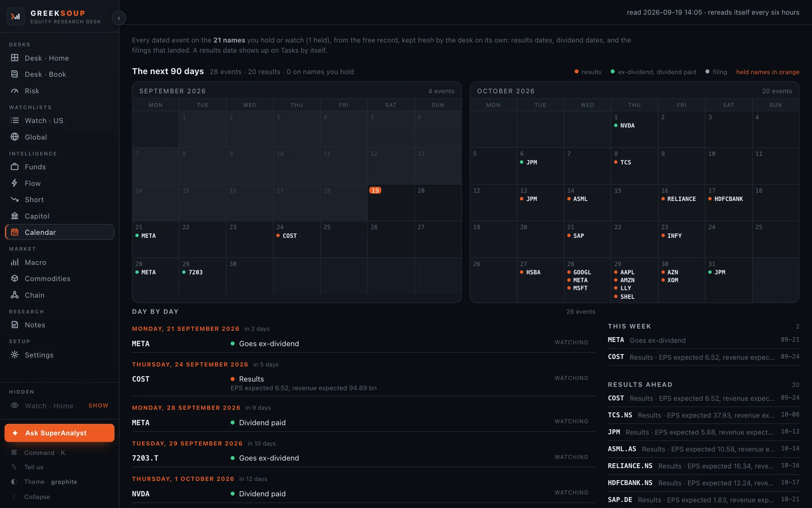
Task: Open the Flow lightning icon
Action: [15, 183]
